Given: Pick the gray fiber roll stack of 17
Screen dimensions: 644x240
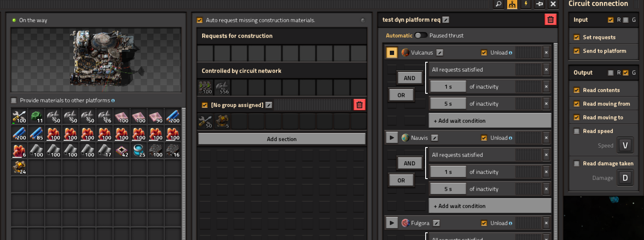Looking at the screenshot, I should coord(105,150).
